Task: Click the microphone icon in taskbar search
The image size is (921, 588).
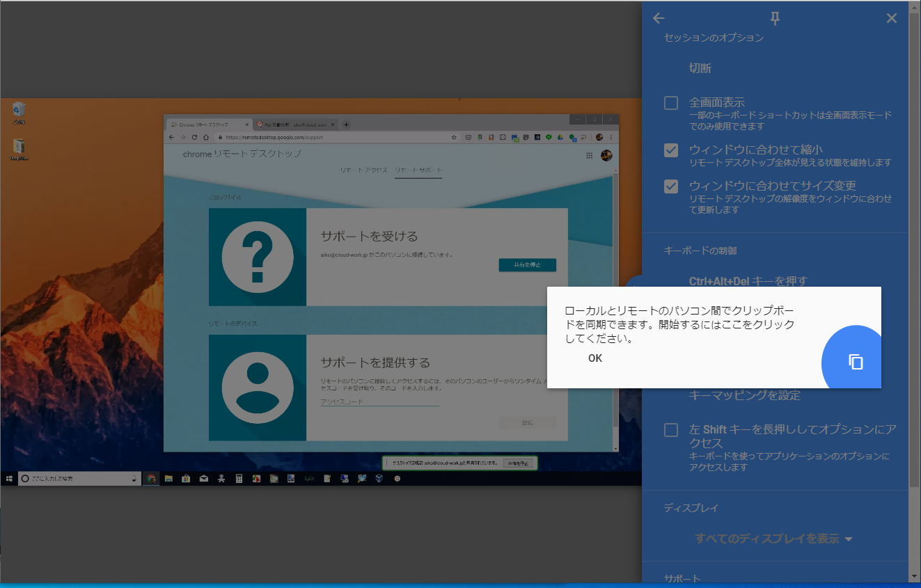Action: (x=134, y=479)
